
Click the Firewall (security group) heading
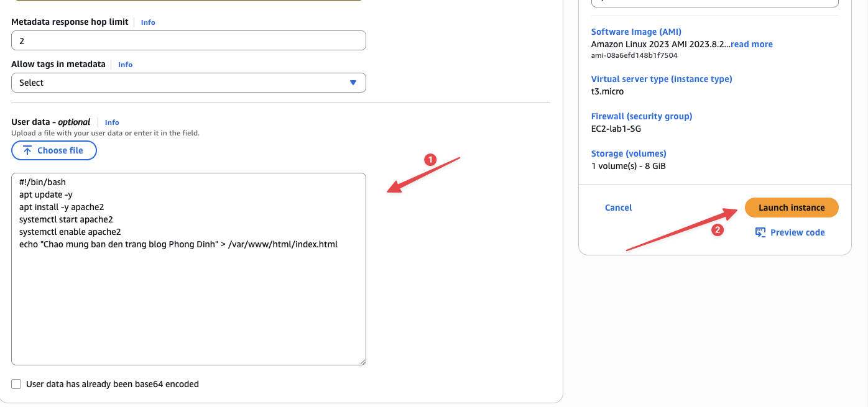pos(642,116)
